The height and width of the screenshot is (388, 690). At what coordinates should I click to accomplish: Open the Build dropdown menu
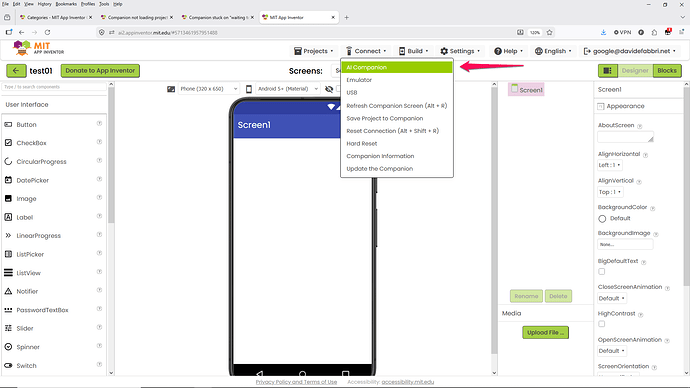(413, 51)
